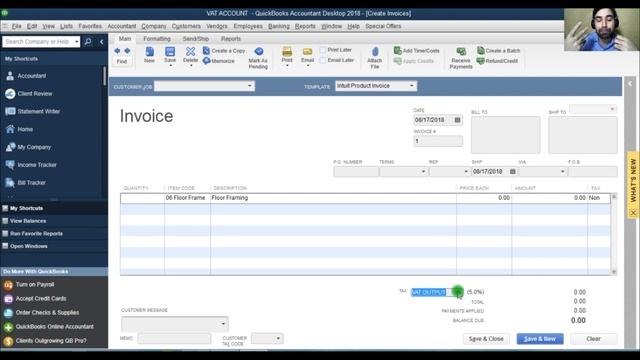Click Accept Credit Cards

41,299
